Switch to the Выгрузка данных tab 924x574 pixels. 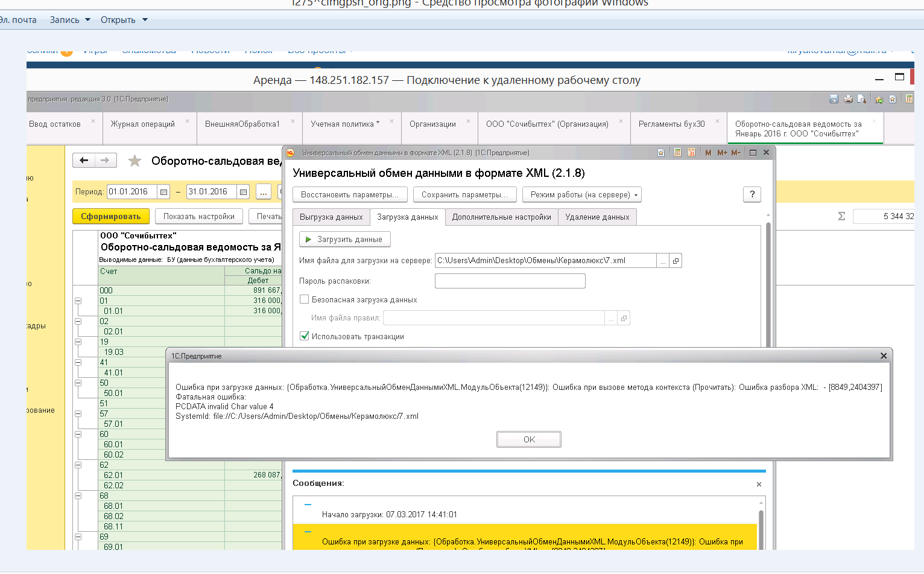(x=331, y=217)
